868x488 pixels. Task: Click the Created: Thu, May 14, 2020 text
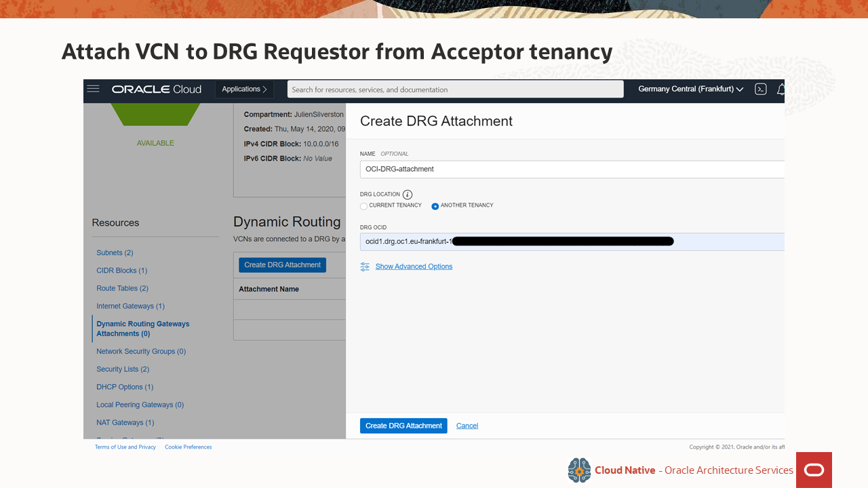[294, 129]
